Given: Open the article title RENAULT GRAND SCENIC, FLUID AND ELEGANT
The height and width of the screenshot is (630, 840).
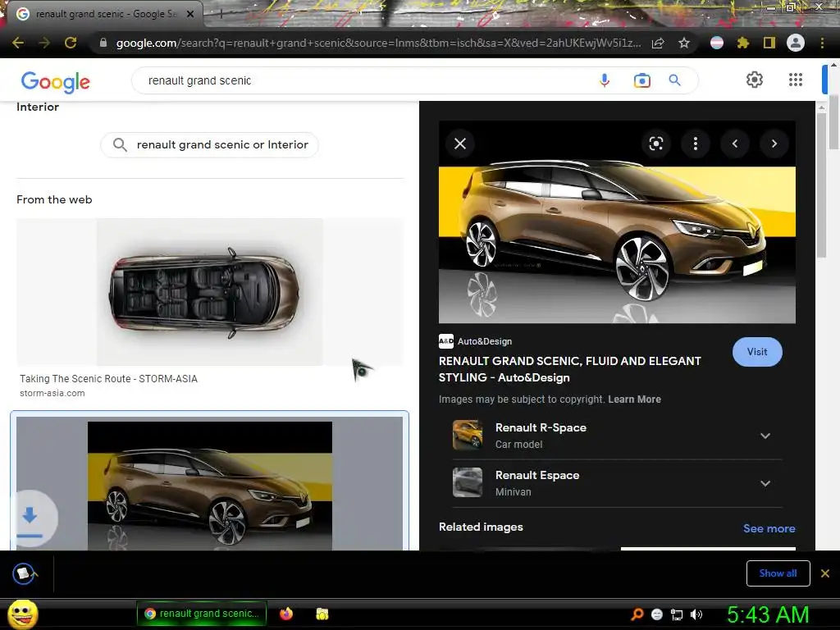Looking at the screenshot, I should [x=569, y=369].
